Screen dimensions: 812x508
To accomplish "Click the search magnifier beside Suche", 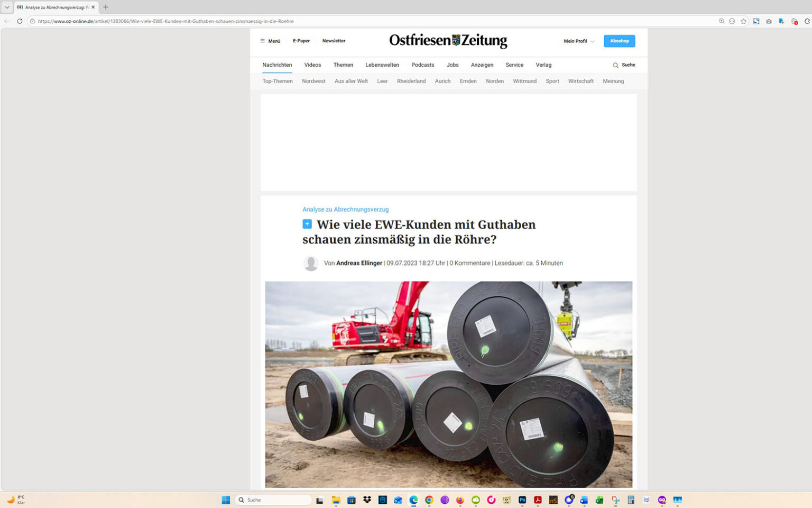I will 615,65.
